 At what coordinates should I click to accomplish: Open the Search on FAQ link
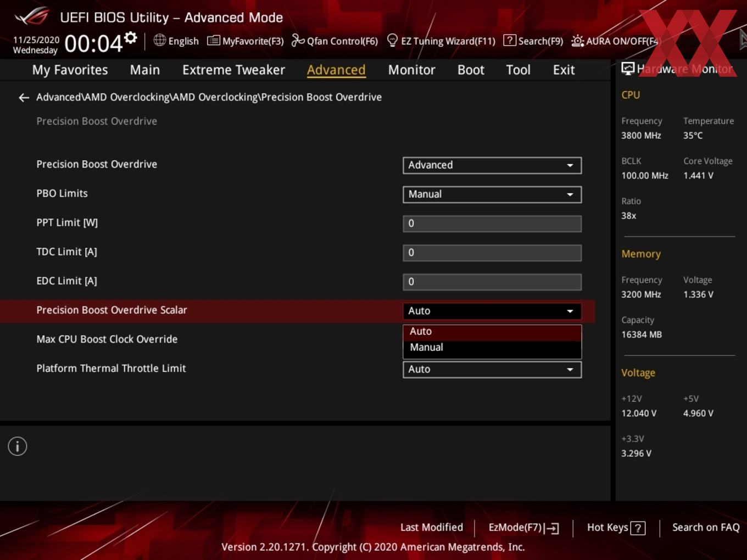pyautogui.click(x=706, y=528)
